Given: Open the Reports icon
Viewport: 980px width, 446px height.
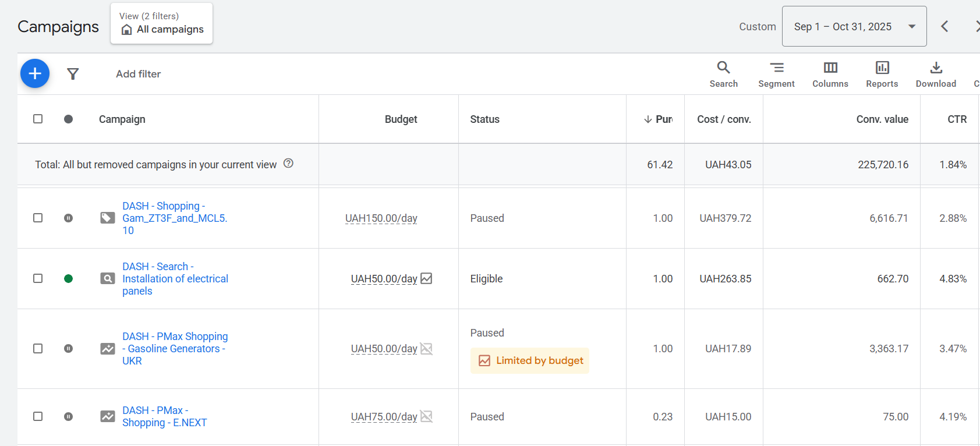Looking at the screenshot, I should pyautogui.click(x=882, y=74).
